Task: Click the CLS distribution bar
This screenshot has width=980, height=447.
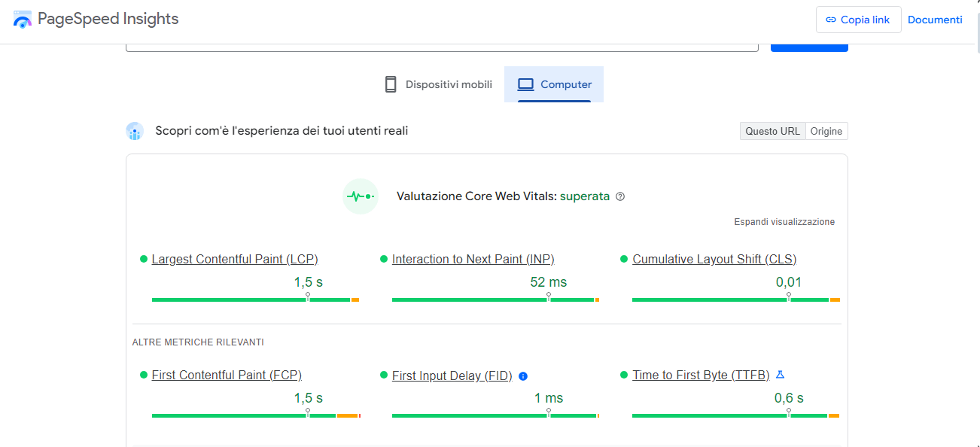Action: pos(736,300)
